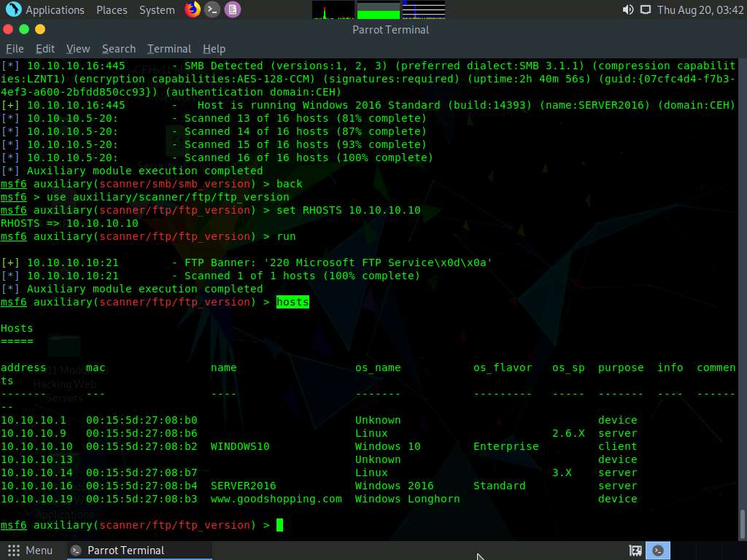Open the System menu
The image size is (747, 560).
[157, 10]
